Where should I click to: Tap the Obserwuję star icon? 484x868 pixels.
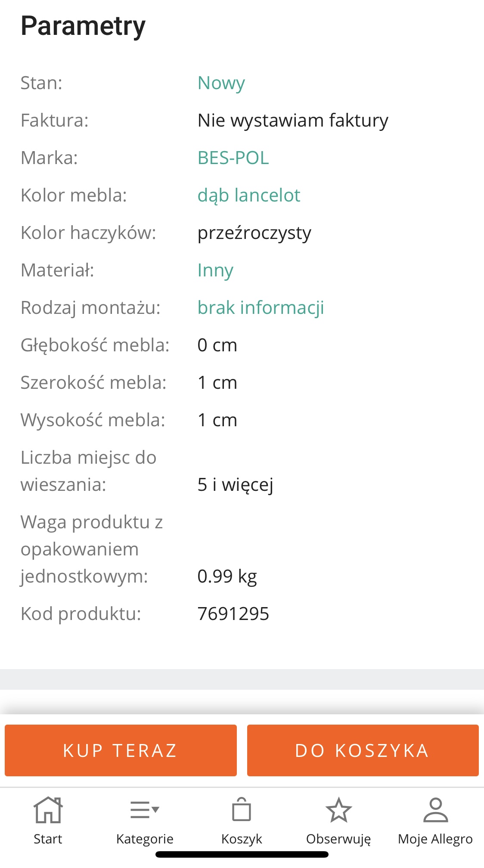(x=338, y=810)
